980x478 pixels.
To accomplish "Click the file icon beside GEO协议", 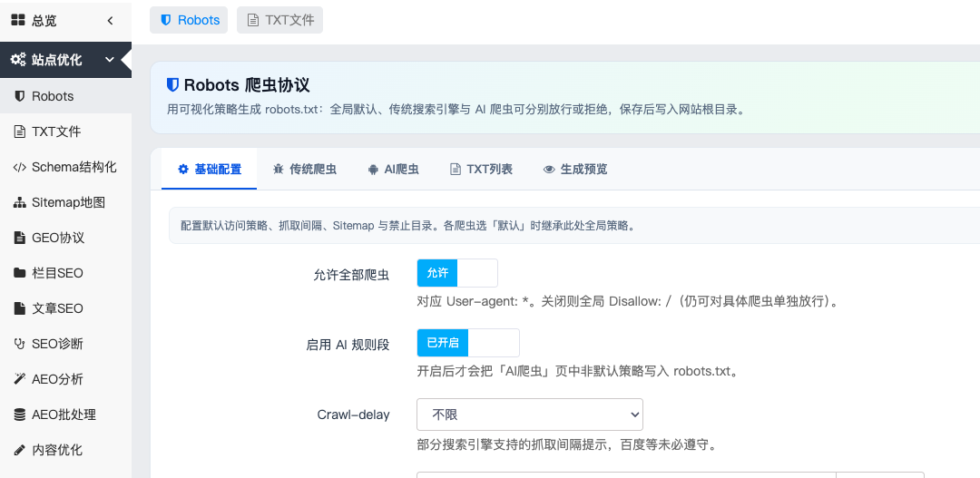I will click(19, 238).
